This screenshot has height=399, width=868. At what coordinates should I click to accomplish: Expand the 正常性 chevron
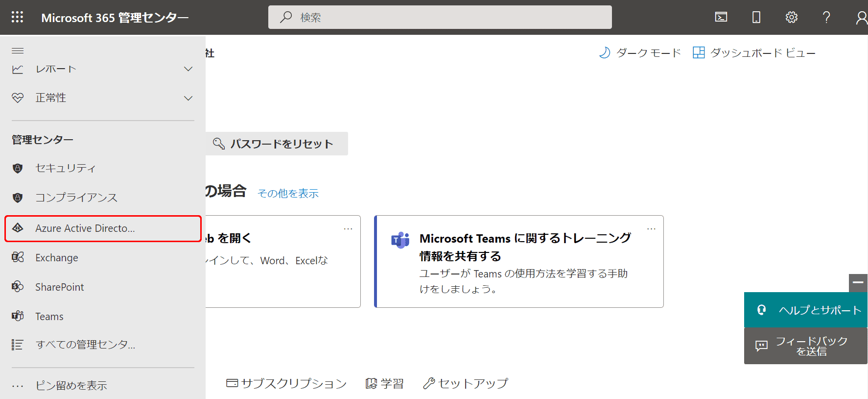pyautogui.click(x=188, y=98)
